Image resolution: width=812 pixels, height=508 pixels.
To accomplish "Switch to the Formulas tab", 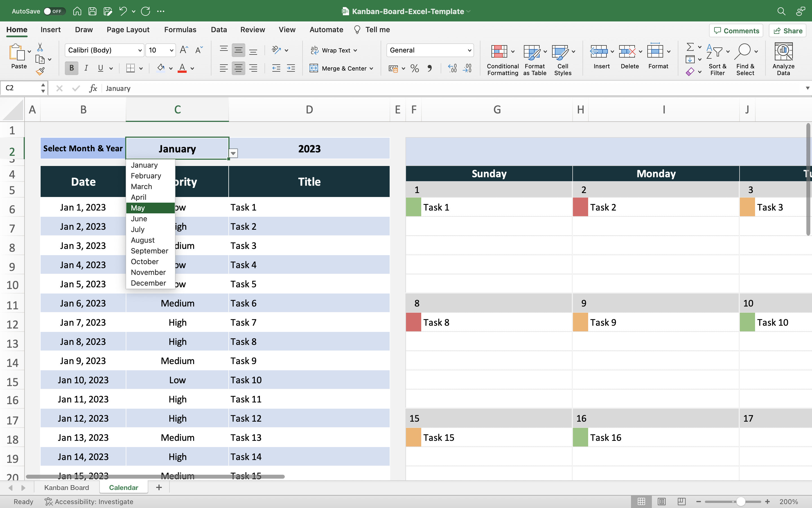I will tap(180, 30).
